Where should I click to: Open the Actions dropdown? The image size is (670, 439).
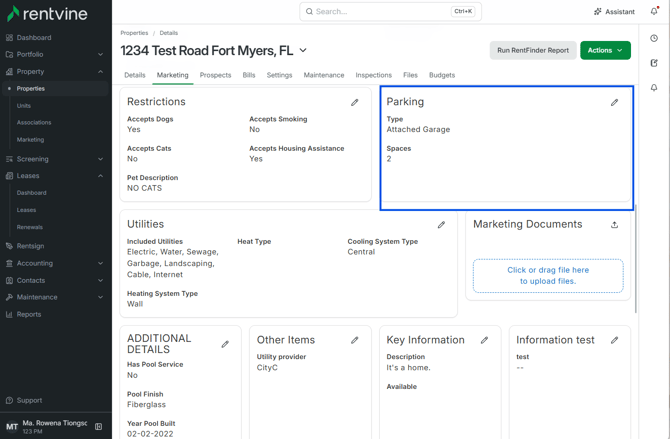605,50
